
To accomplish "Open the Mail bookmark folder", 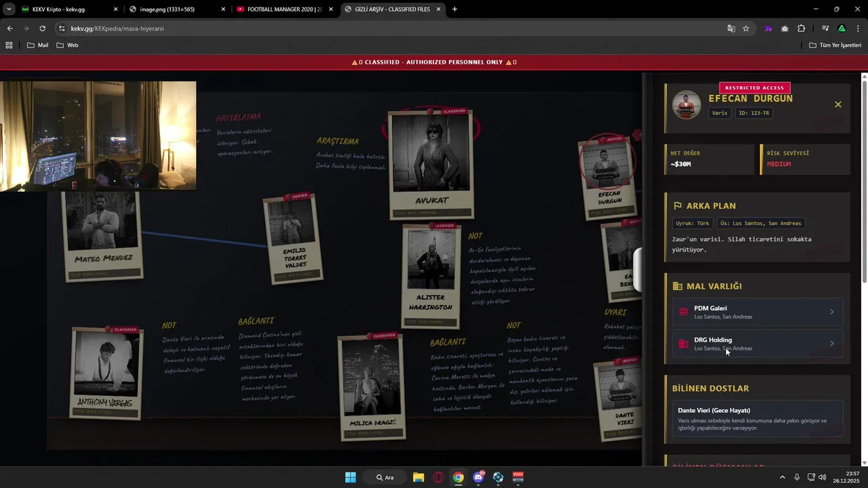I will coord(38,45).
